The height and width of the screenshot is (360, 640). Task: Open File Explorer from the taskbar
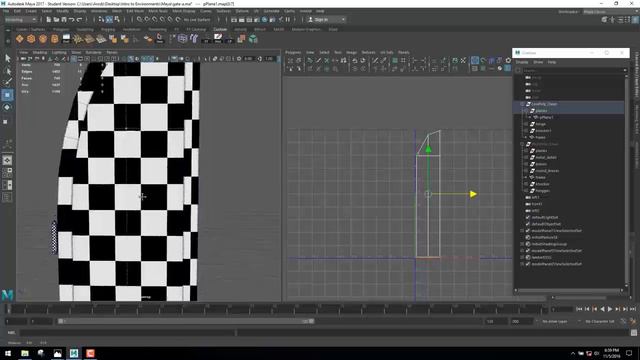pyautogui.click(x=25, y=353)
